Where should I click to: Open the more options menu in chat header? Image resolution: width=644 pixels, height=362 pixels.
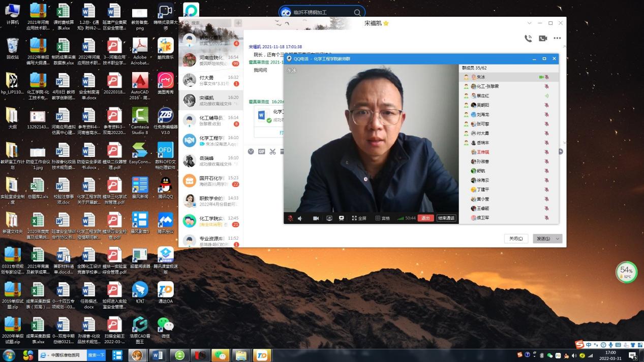point(557,38)
